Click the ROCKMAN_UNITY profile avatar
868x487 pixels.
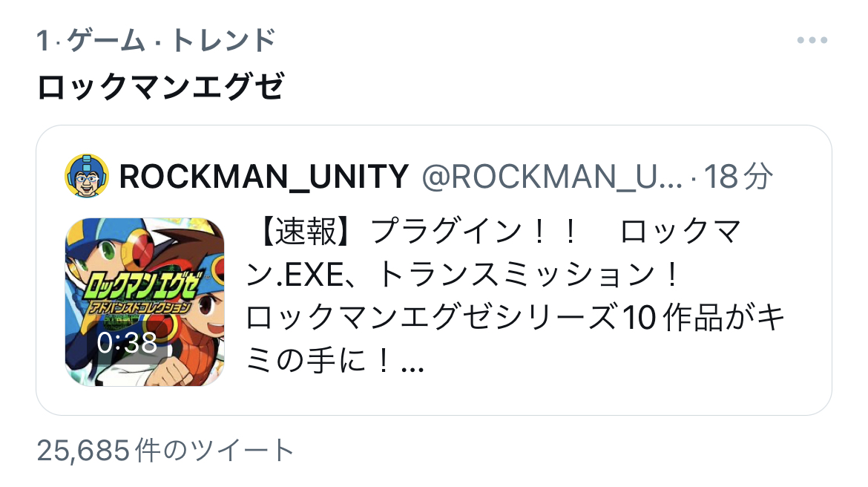(86, 176)
